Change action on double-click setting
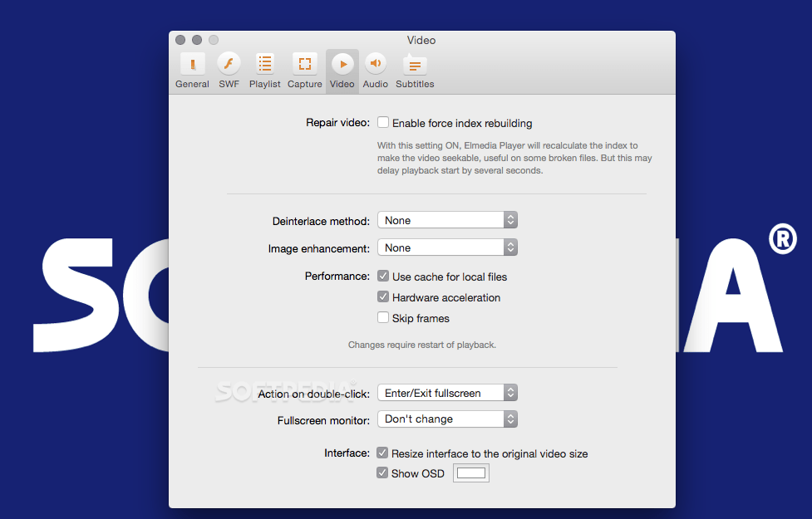The height and width of the screenshot is (519, 812). pyautogui.click(x=447, y=392)
